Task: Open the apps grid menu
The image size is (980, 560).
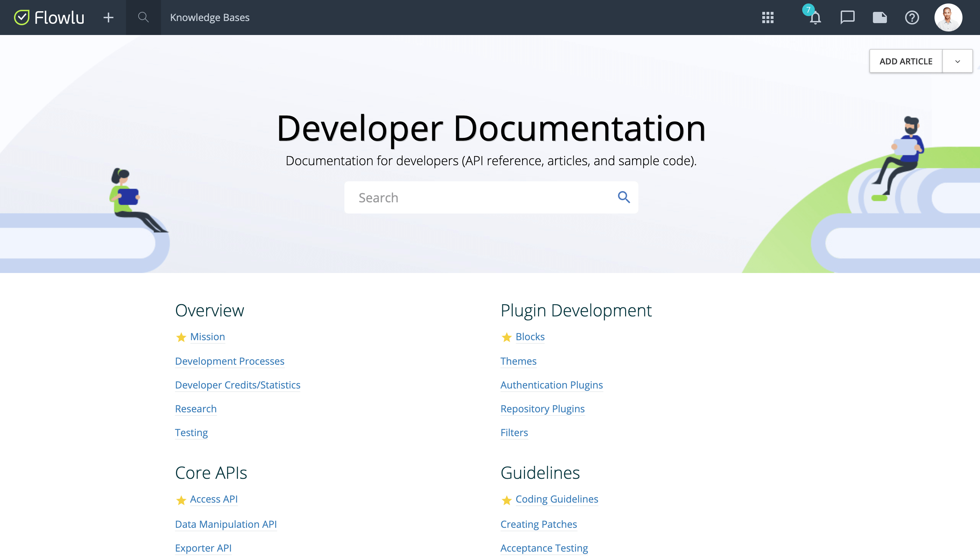Action: pos(768,17)
